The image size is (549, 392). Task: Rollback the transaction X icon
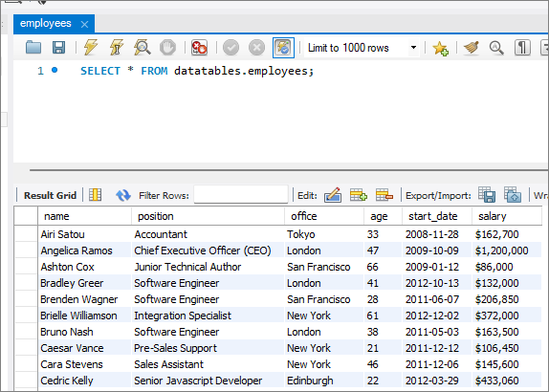256,47
